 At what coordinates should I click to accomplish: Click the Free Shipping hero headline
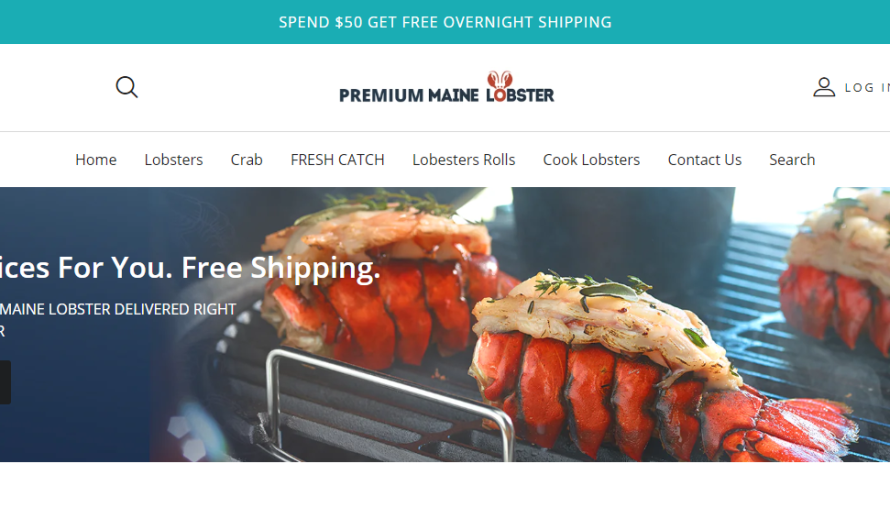point(189,268)
